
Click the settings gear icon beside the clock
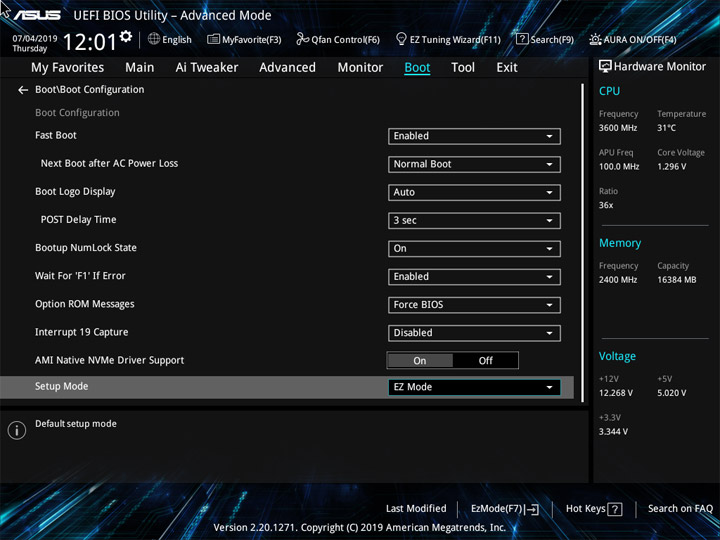click(x=126, y=36)
